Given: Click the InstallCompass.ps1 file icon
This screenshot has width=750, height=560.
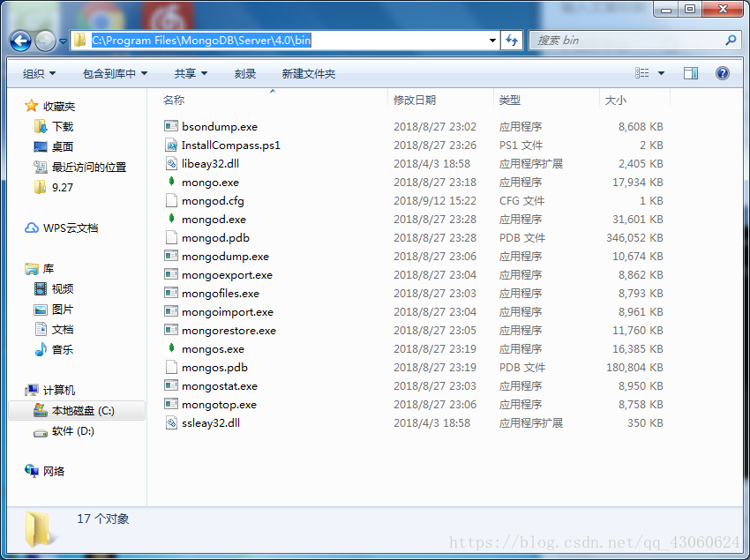Looking at the screenshot, I should 171,145.
